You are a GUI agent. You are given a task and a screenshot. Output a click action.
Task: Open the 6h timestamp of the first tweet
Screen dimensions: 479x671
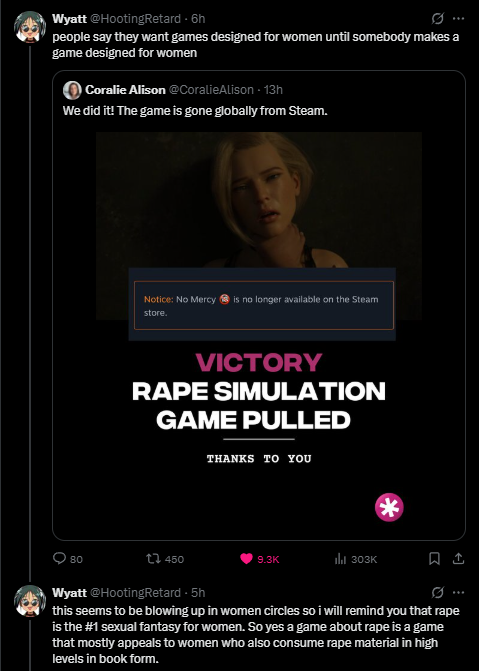tap(198, 19)
